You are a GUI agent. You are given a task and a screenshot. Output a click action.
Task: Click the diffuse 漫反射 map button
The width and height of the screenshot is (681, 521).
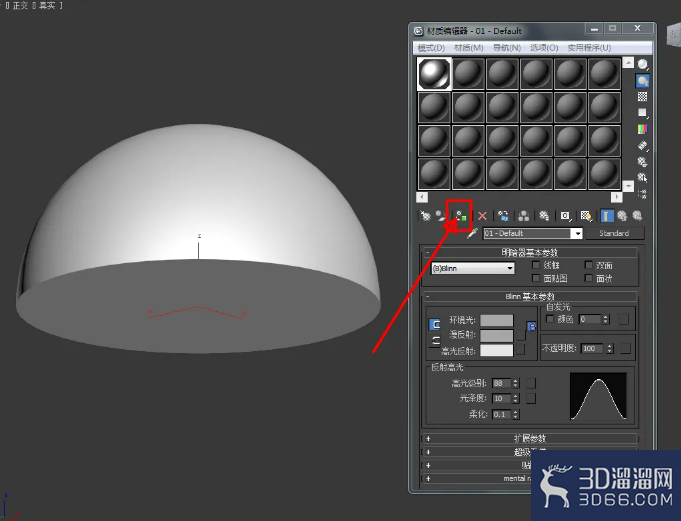tap(521, 335)
